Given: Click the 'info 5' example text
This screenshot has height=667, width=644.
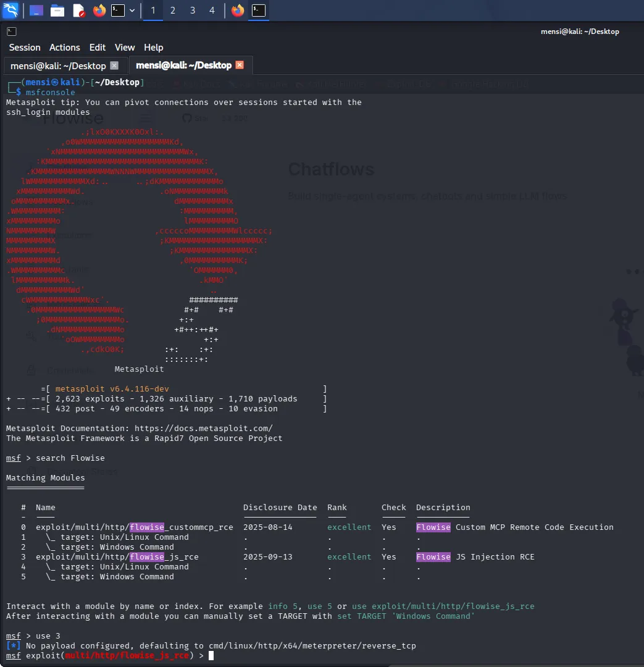Looking at the screenshot, I should click(x=283, y=606).
